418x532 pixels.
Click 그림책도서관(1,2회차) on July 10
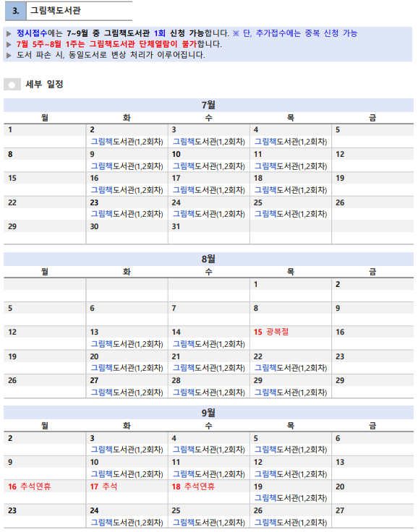(209, 166)
